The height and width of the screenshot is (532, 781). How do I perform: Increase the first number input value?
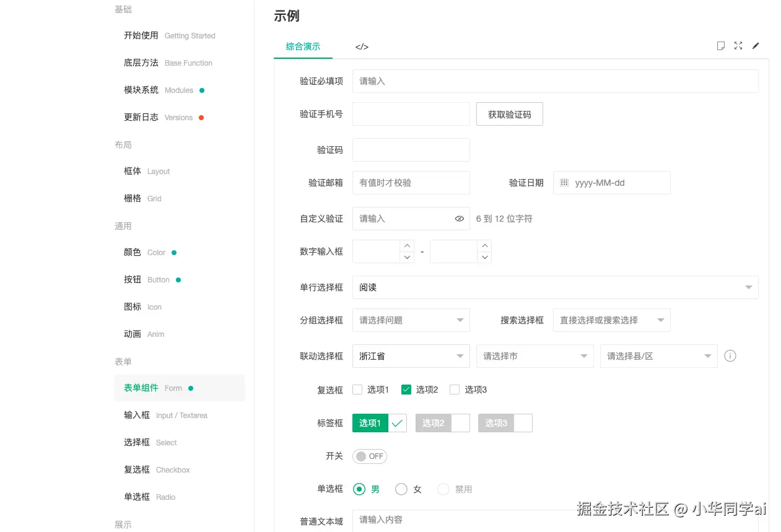pos(407,246)
